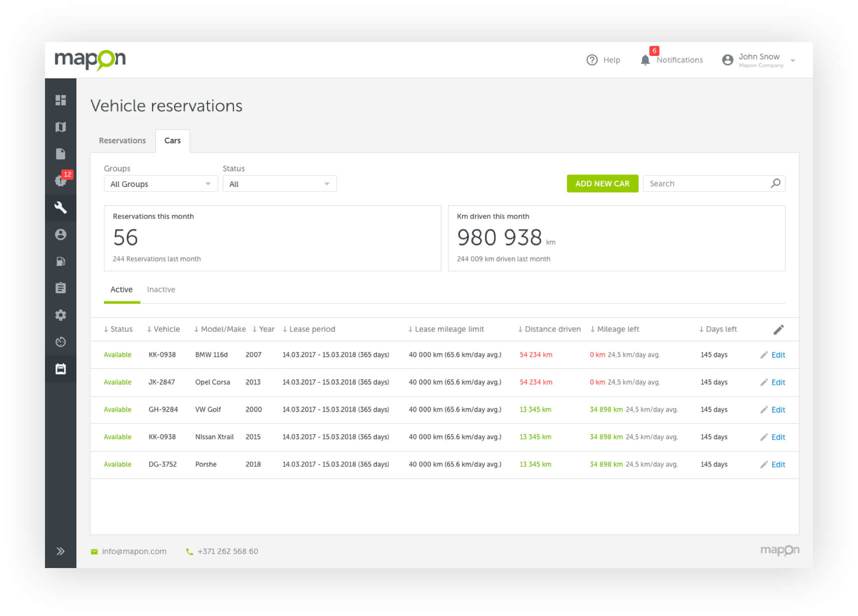Viewport: 858px width, 616px height.
Task: Open the calendar reservations icon in the sidebar
Action: click(60, 369)
